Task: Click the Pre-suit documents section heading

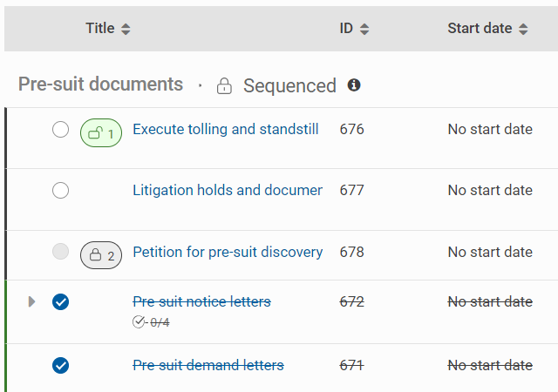Action: click(x=100, y=84)
